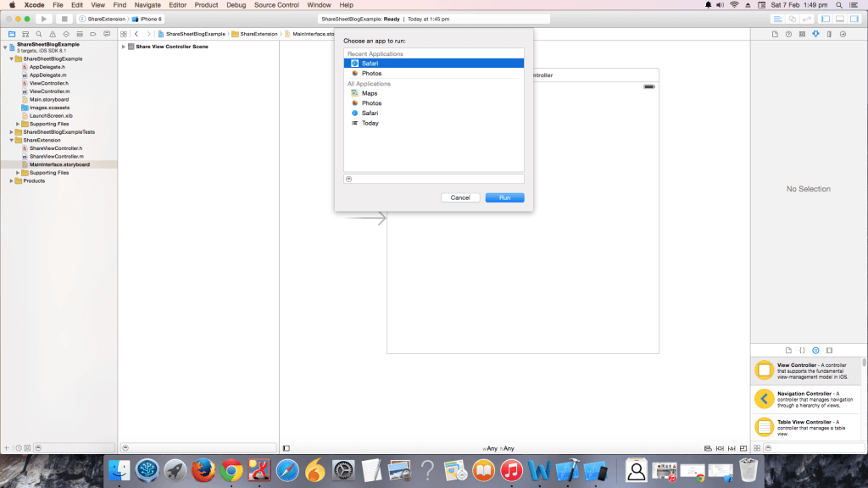Expand Supporting Files below LaunchScreen.xib

[x=18, y=124]
